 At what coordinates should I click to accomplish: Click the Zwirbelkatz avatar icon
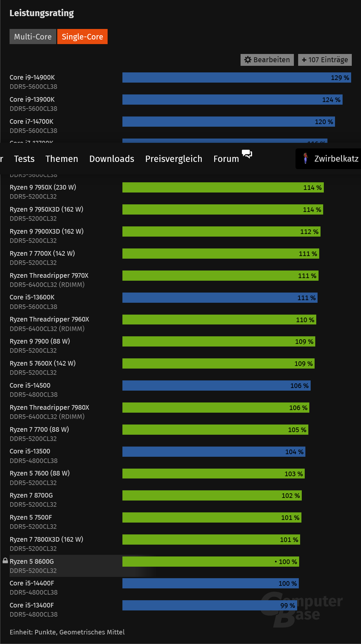pos(306,158)
